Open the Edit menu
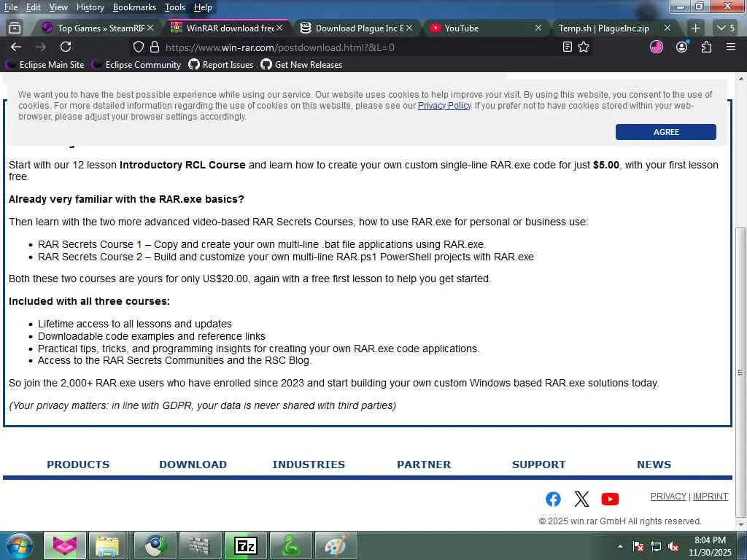 (x=33, y=7)
